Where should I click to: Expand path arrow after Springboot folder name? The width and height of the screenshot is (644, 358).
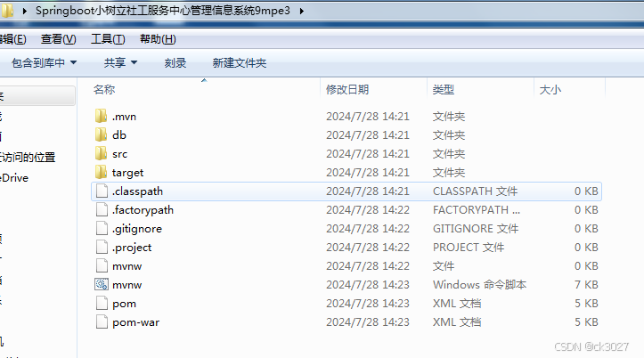click(x=302, y=11)
